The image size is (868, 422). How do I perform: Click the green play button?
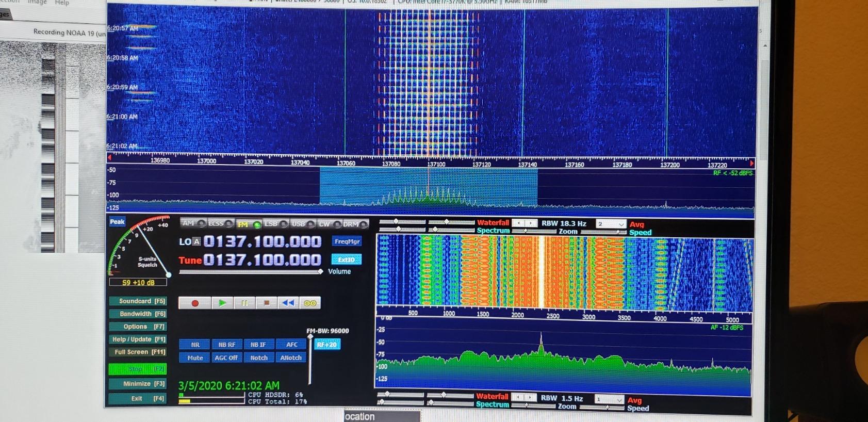(x=222, y=303)
